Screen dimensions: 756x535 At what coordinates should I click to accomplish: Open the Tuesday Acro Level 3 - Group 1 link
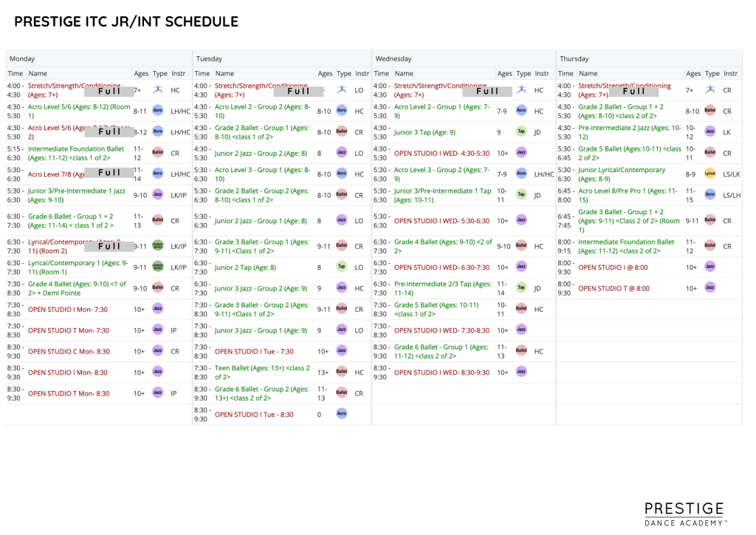click(x=262, y=174)
